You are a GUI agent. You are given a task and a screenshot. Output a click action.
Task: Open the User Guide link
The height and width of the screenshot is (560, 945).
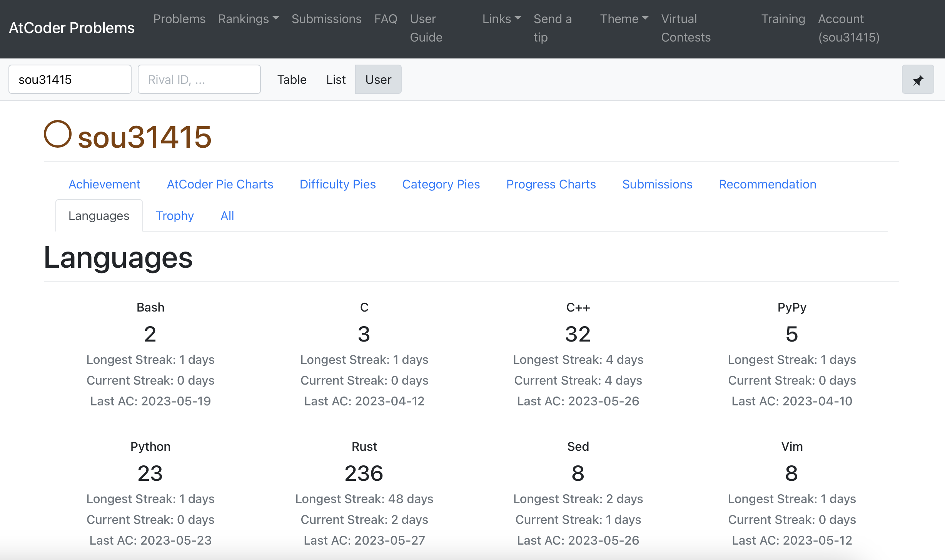426,28
